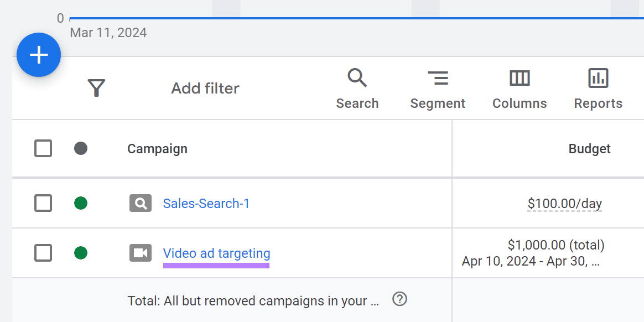Sort by the Campaign column header

[x=157, y=148]
